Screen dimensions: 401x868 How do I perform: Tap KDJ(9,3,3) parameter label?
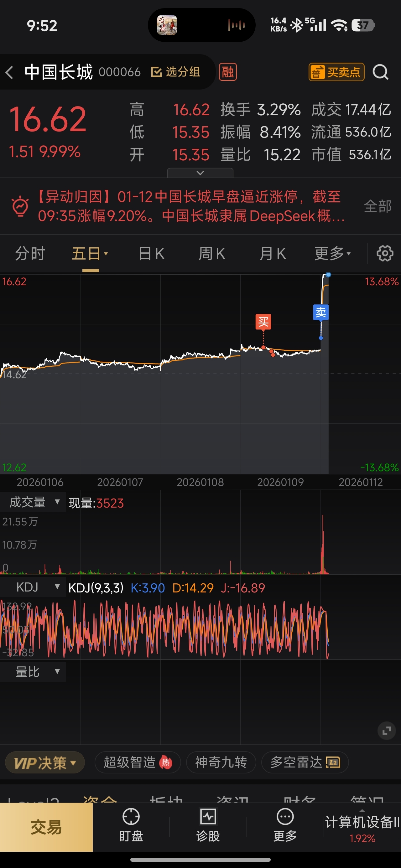pyautogui.click(x=96, y=588)
